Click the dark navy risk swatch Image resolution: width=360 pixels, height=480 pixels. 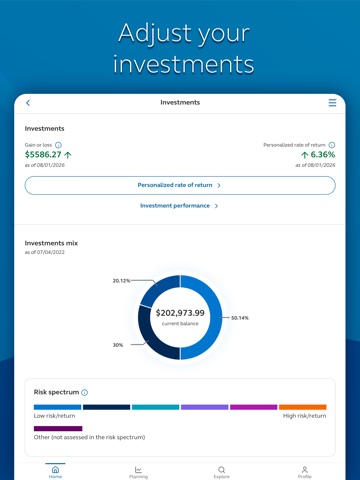tap(106, 407)
